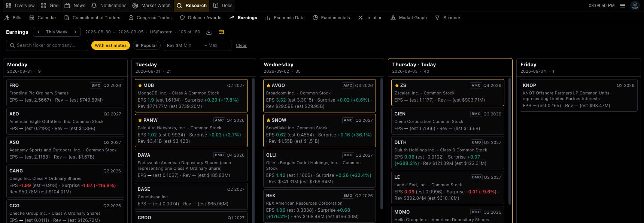The height and width of the screenshot is (223, 644).
Task: Click the search ticker or company field
Action: click(47, 45)
